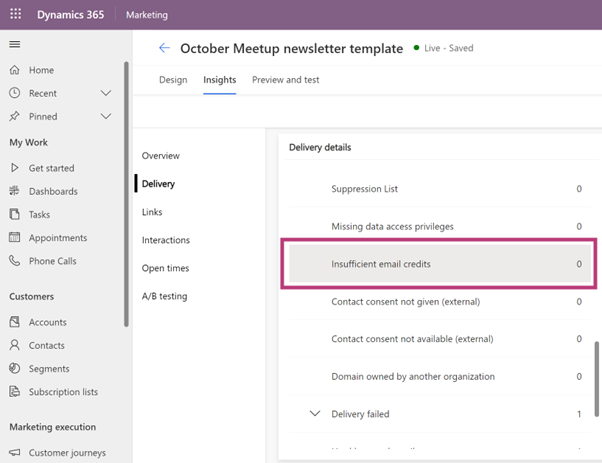Collapse the Delivery failed section

[x=315, y=414]
